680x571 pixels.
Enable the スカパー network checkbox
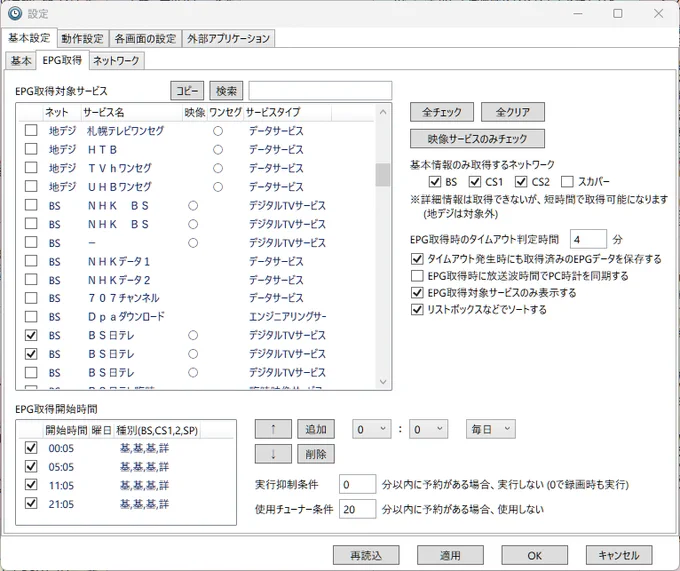[x=567, y=181]
